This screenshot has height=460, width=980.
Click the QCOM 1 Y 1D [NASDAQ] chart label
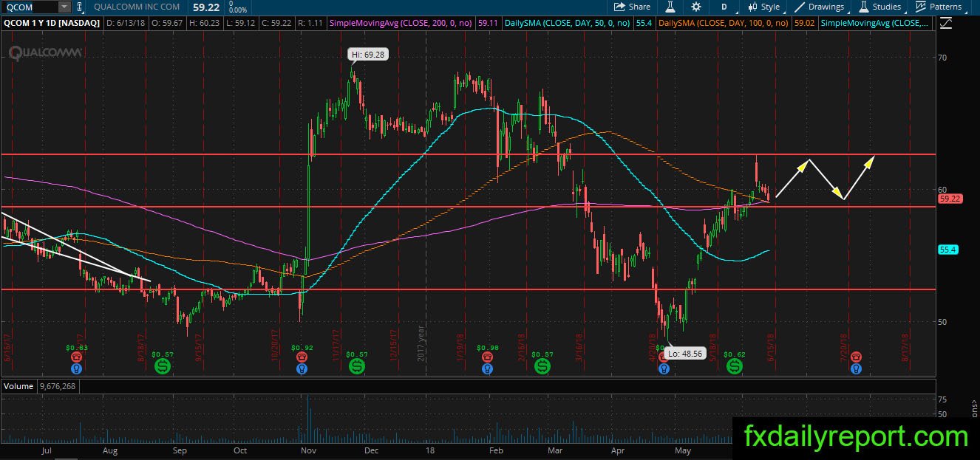pos(52,23)
